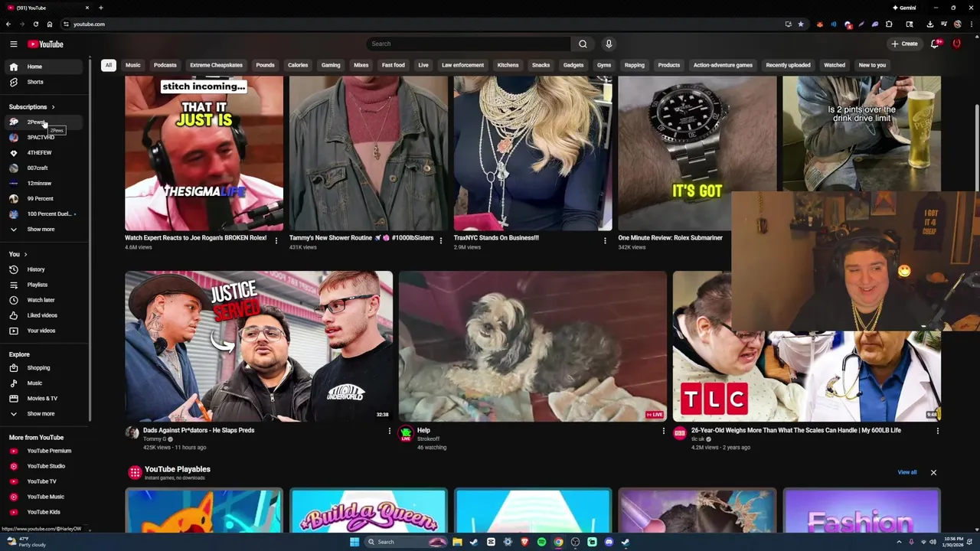Open History in the sidebar
This screenshot has height=551, width=980.
pos(44,269)
